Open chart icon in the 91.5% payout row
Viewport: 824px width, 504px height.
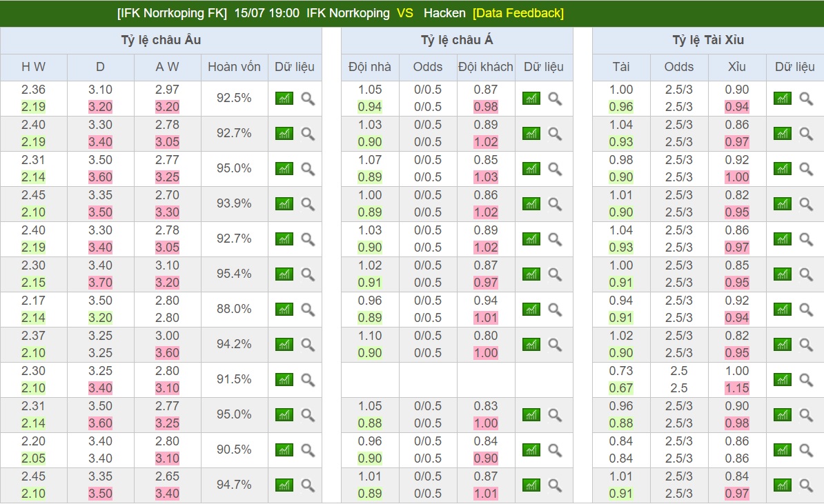[x=284, y=380]
